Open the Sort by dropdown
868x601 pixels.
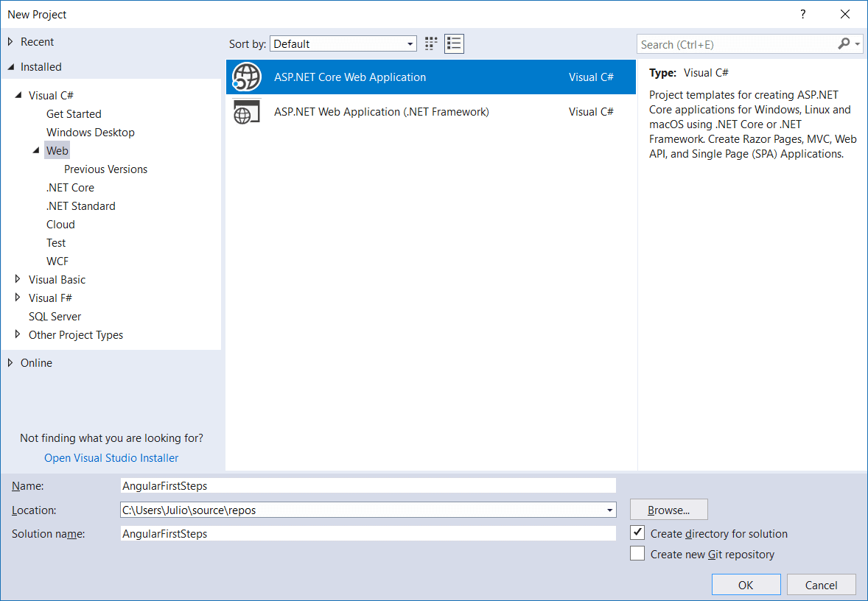pos(410,43)
